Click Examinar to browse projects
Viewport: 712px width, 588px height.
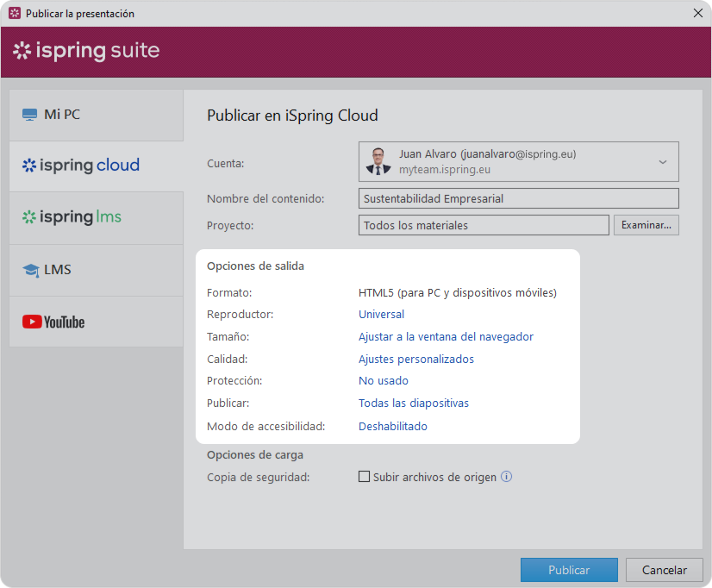coord(646,225)
